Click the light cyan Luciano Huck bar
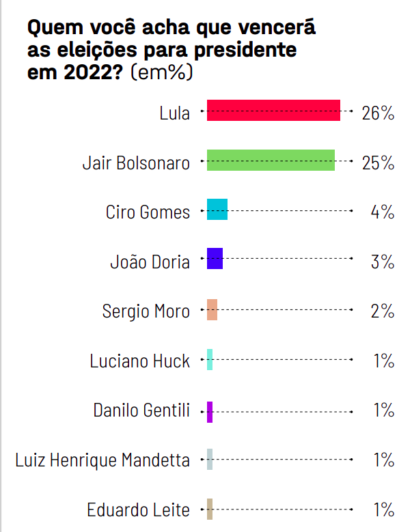The image size is (412, 532). tap(210, 360)
